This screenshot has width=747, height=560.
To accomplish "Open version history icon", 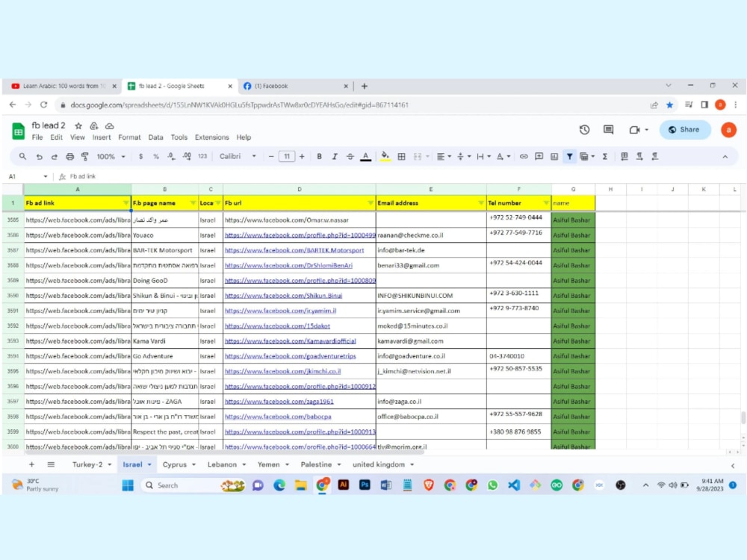I will [583, 130].
